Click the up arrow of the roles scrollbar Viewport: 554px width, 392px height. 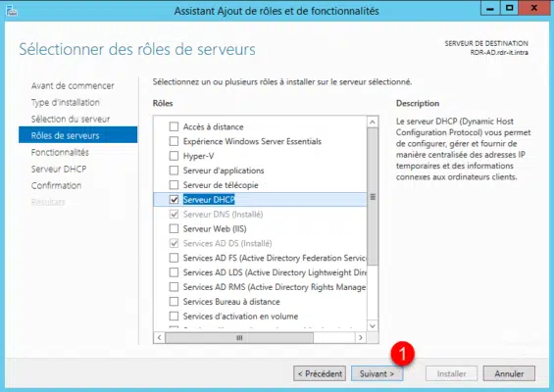click(373, 122)
